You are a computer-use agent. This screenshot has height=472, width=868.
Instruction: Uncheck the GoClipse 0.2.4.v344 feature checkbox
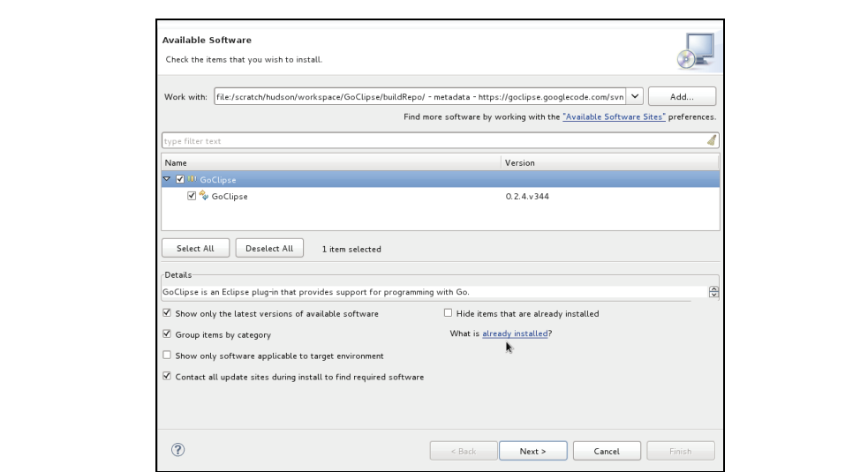(x=192, y=196)
